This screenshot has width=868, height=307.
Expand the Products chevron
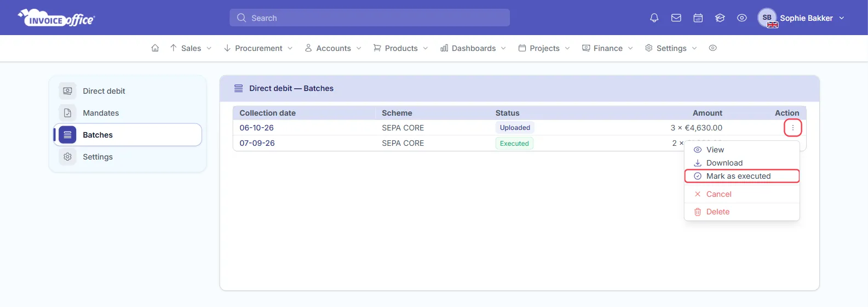[426, 48]
